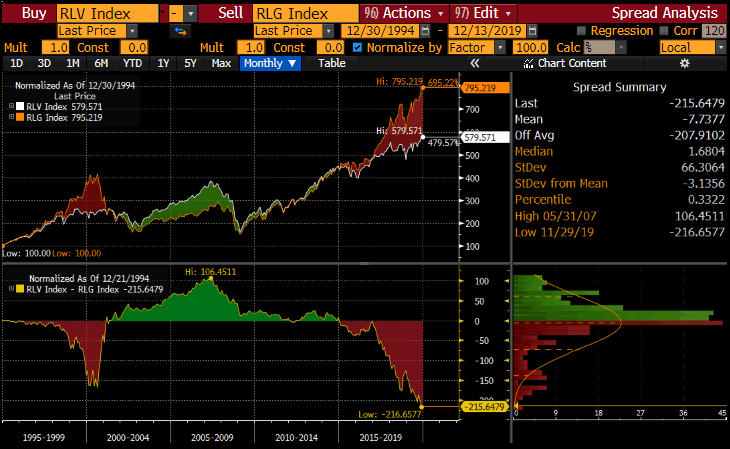This screenshot has height=449, width=730.
Task: Enable the Regression checkbox
Action: (x=581, y=31)
